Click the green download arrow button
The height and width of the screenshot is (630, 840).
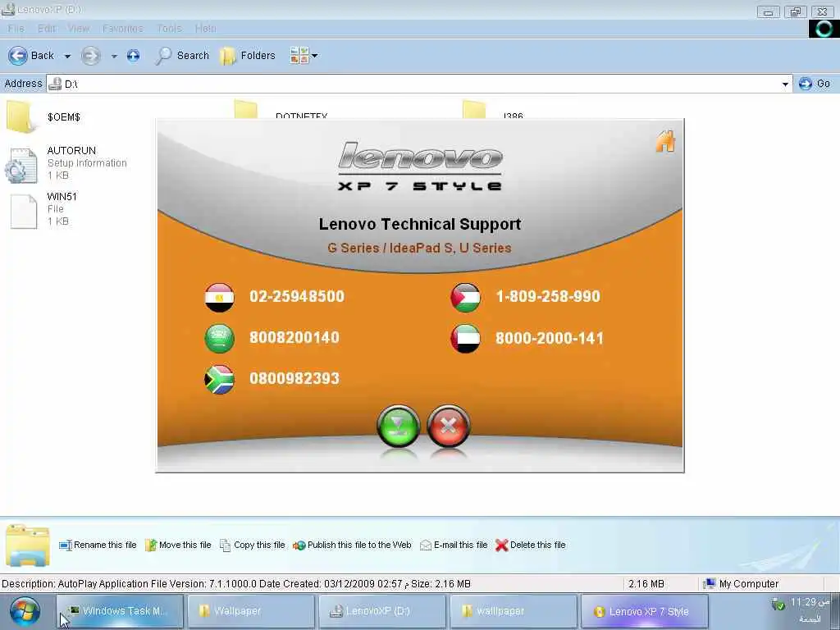[398, 427]
